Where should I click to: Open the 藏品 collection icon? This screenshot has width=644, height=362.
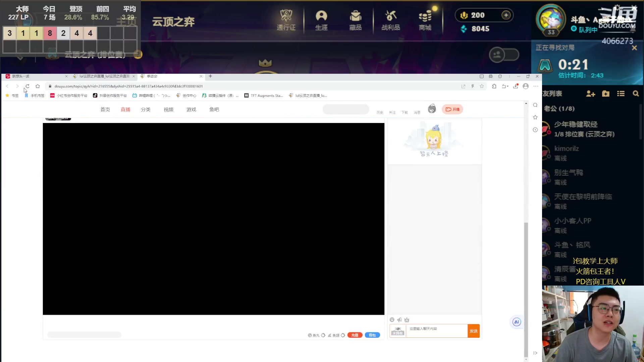[356, 20]
